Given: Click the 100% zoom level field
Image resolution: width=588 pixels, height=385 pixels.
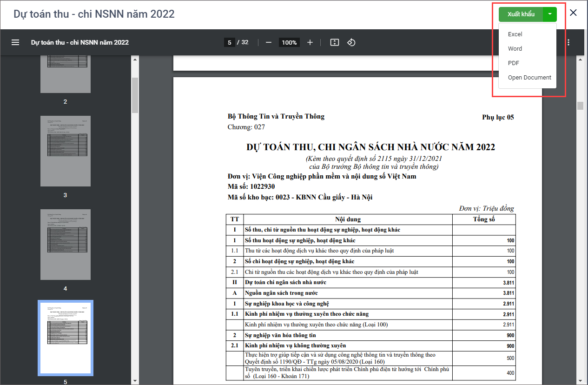Looking at the screenshot, I should coord(289,42).
